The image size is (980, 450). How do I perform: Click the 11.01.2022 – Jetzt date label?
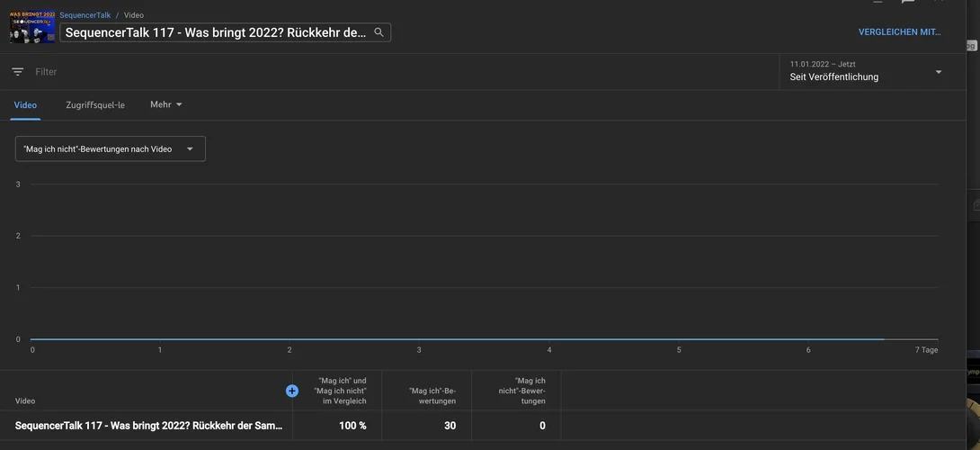point(823,64)
